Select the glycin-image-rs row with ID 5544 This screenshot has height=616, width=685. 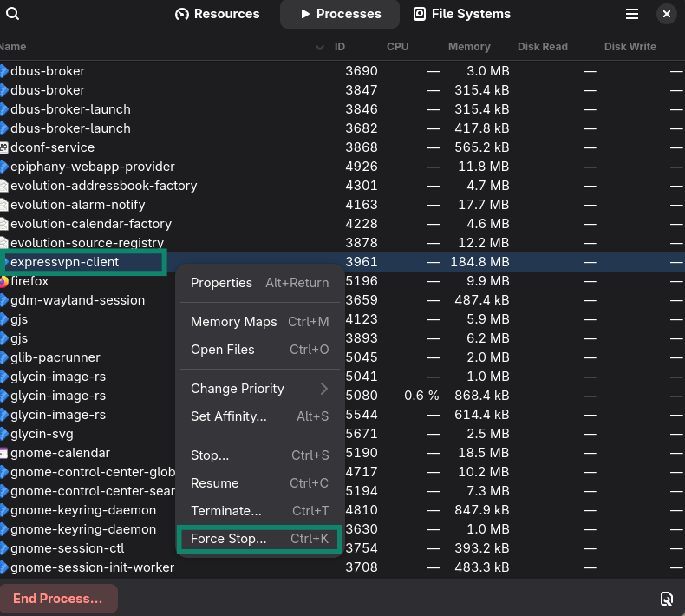(342, 415)
